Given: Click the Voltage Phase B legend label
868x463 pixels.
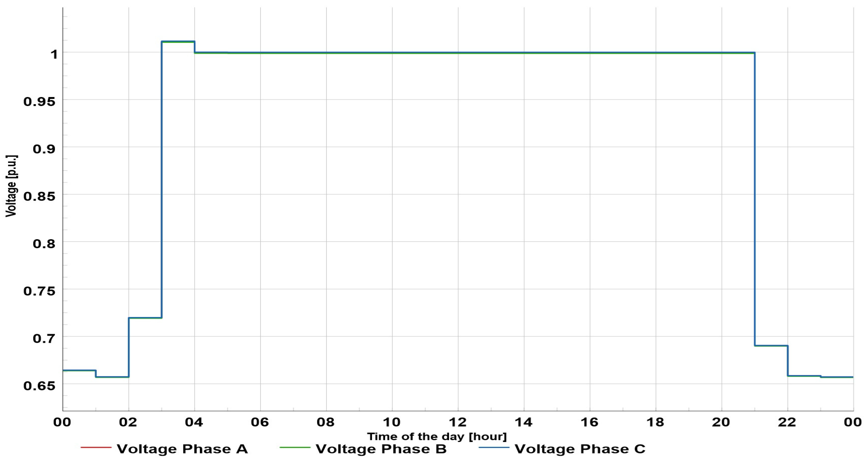Looking at the screenshot, I should pos(381,449).
